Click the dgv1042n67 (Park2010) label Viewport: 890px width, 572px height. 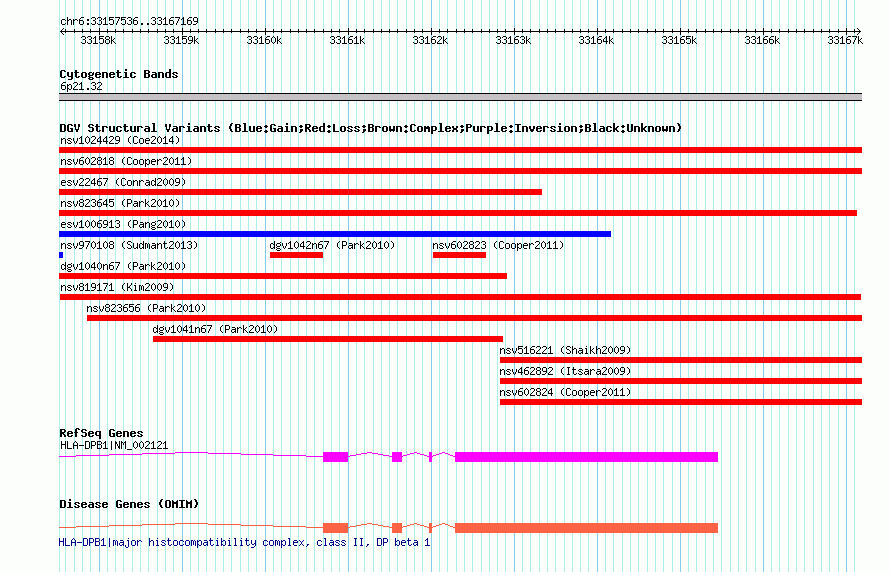pyautogui.click(x=332, y=245)
